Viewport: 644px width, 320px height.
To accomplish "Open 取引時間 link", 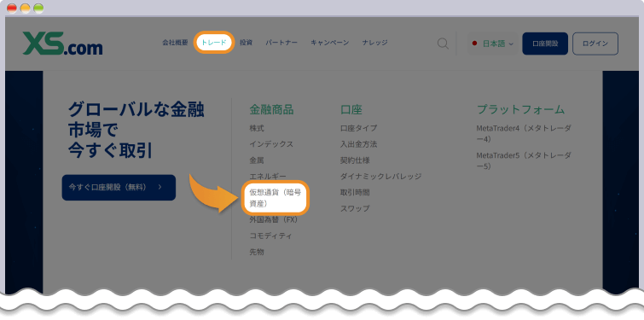I will [x=355, y=192].
